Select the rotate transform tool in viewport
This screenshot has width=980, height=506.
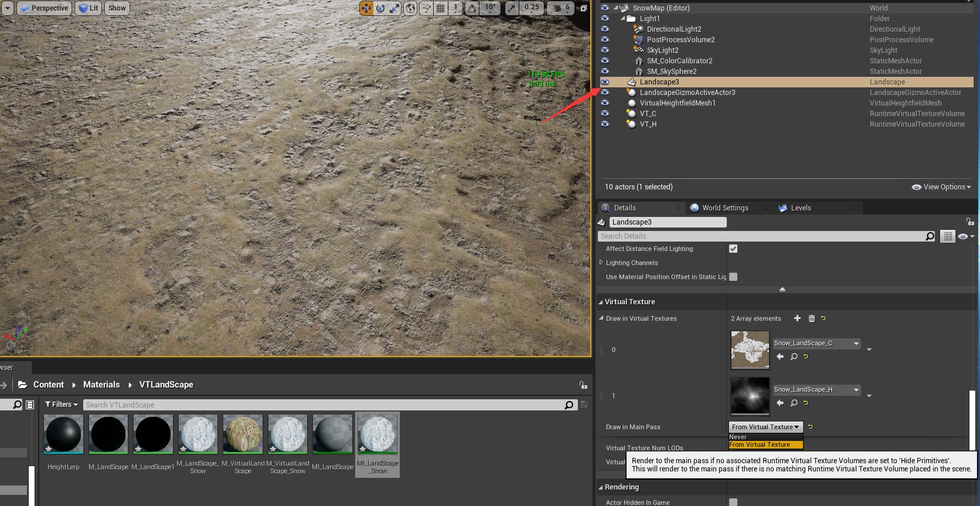tap(380, 8)
